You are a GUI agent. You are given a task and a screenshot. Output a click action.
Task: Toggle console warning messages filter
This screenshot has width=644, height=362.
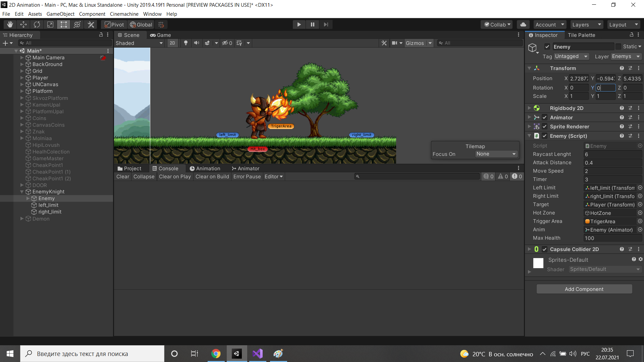click(x=503, y=176)
